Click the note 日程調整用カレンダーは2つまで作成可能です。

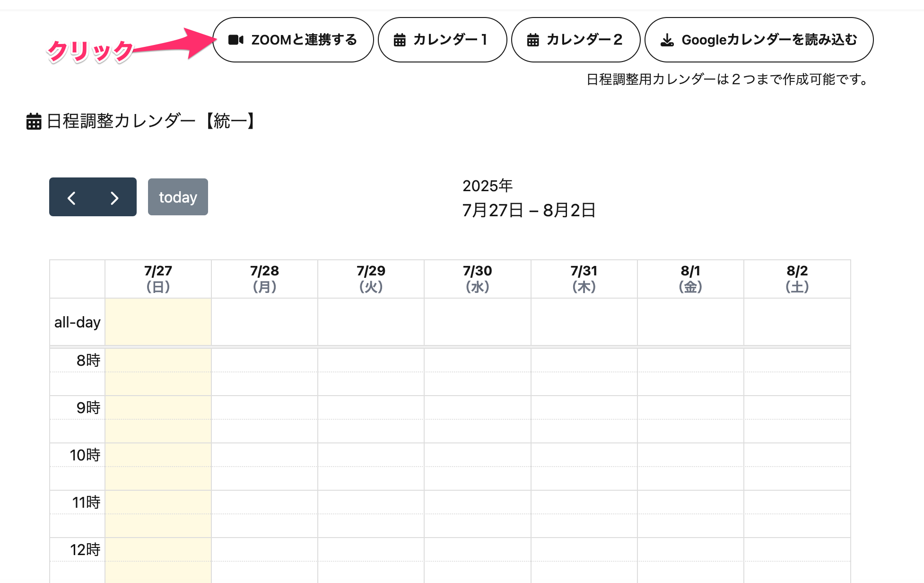(x=728, y=79)
